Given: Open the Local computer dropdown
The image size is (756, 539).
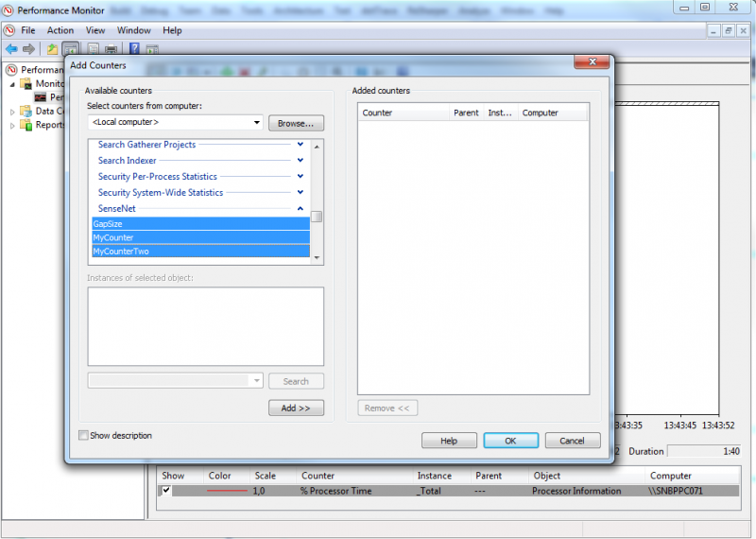Looking at the screenshot, I should point(256,123).
